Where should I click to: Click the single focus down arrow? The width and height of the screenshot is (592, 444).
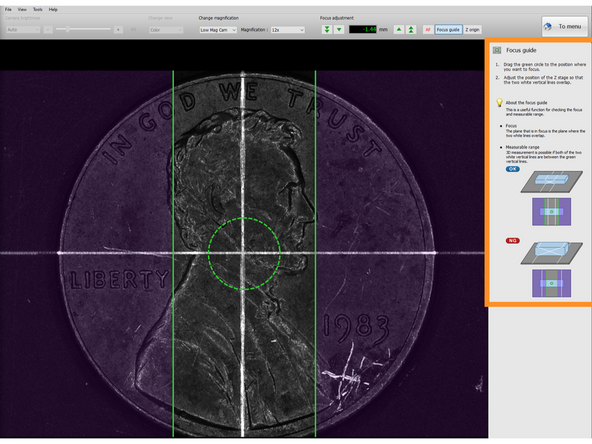tap(339, 29)
